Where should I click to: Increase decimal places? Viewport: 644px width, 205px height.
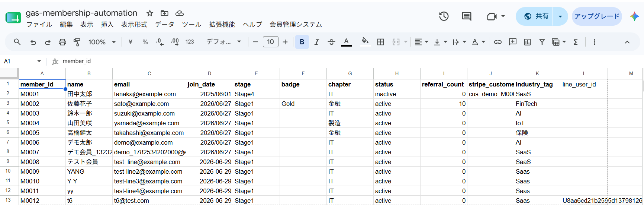(x=175, y=42)
